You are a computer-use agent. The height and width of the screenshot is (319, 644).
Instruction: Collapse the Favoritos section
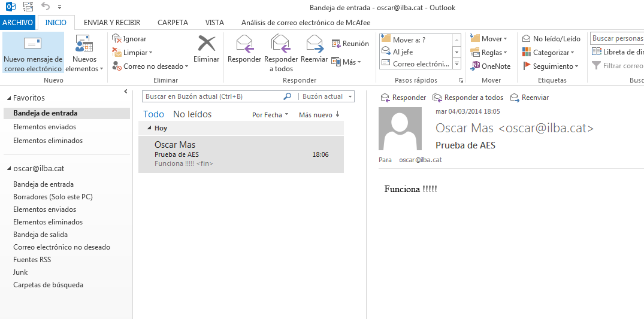coord(9,98)
